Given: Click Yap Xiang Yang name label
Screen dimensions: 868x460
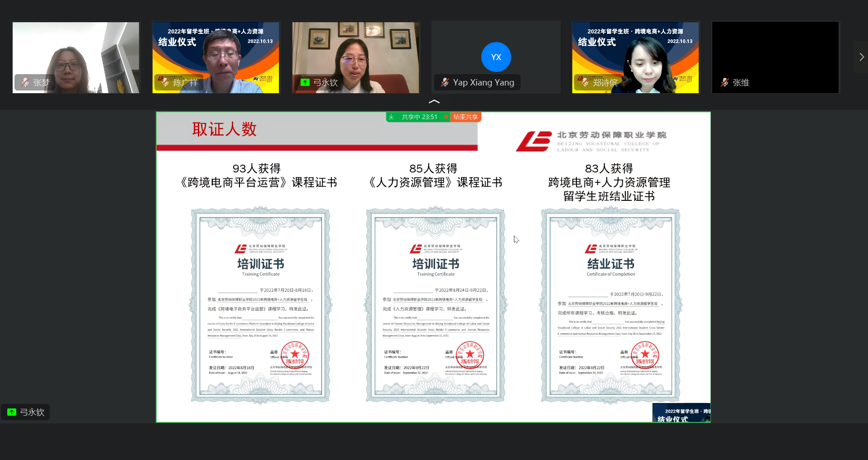Looking at the screenshot, I should (484, 82).
